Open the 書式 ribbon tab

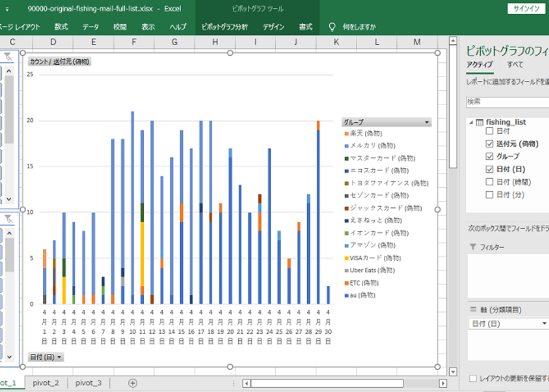(x=305, y=27)
